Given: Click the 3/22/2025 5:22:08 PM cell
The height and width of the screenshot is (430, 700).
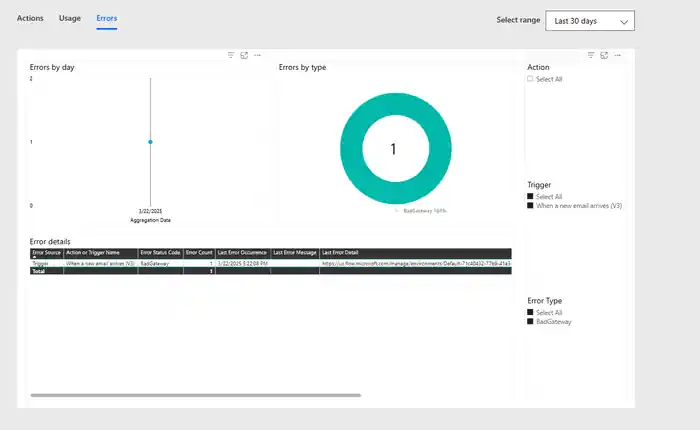Looking at the screenshot, I should click(242, 263).
